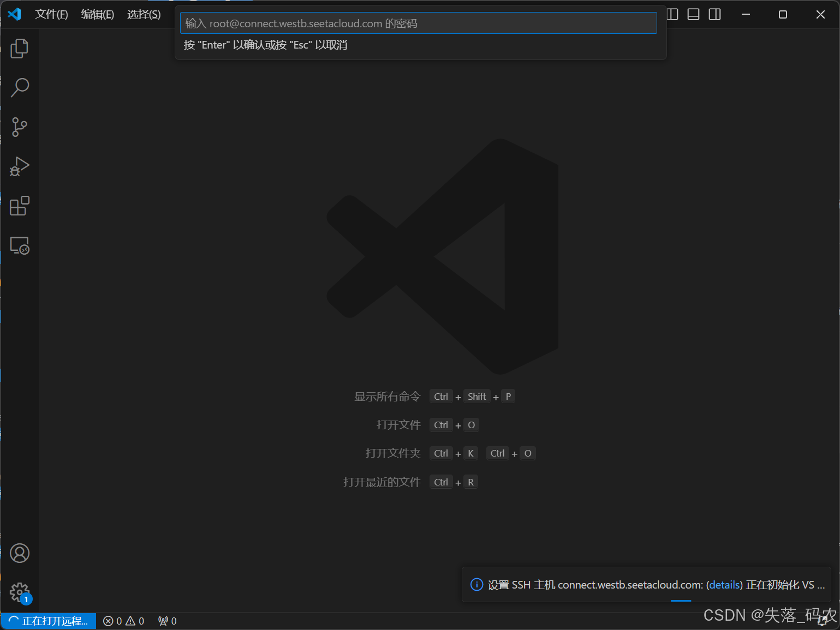Open Source Control view icon
The image size is (840, 630).
tap(20, 127)
